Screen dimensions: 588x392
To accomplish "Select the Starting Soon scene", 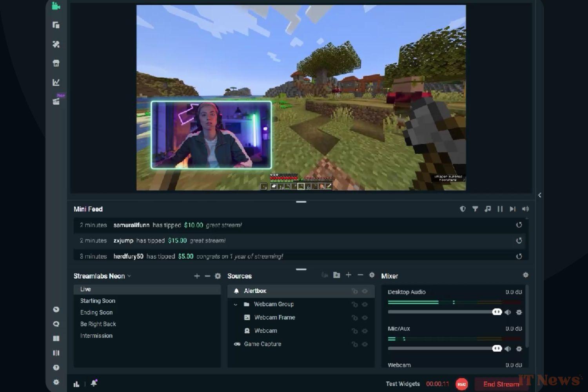I will tap(98, 301).
